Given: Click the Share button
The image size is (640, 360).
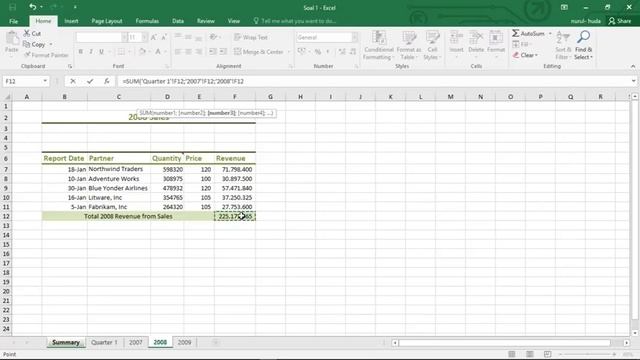Looking at the screenshot, I should pos(620,21).
